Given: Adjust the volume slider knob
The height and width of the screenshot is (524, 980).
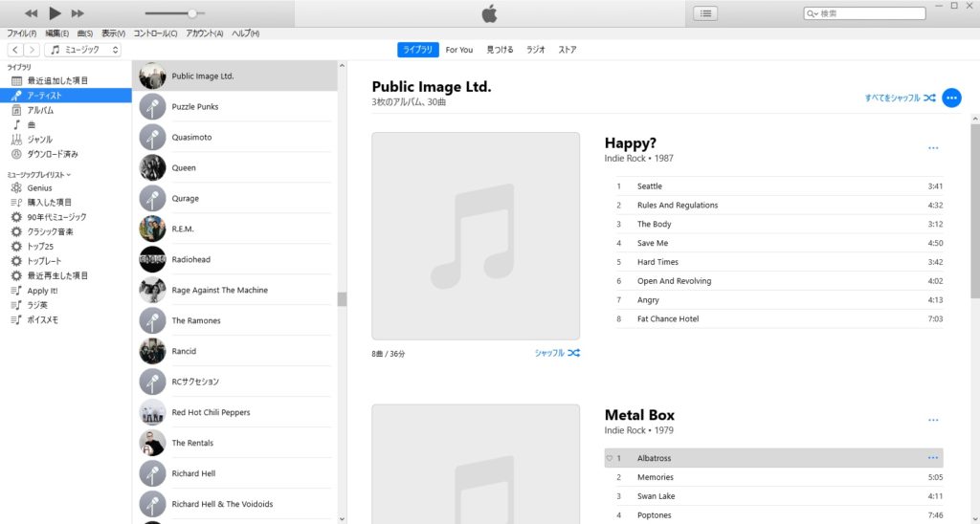Looking at the screenshot, I should (192, 13).
